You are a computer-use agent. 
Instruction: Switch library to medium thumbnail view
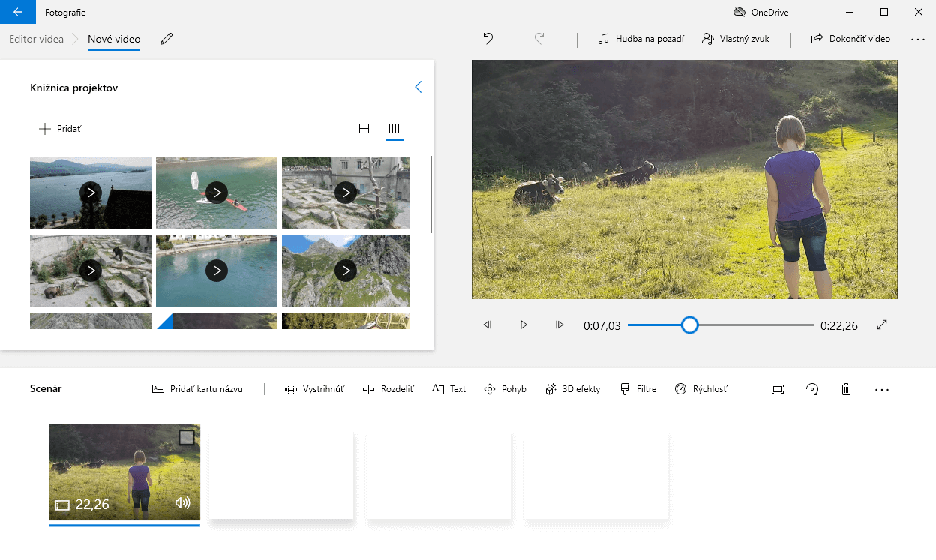pyautogui.click(x=364, y=129)
